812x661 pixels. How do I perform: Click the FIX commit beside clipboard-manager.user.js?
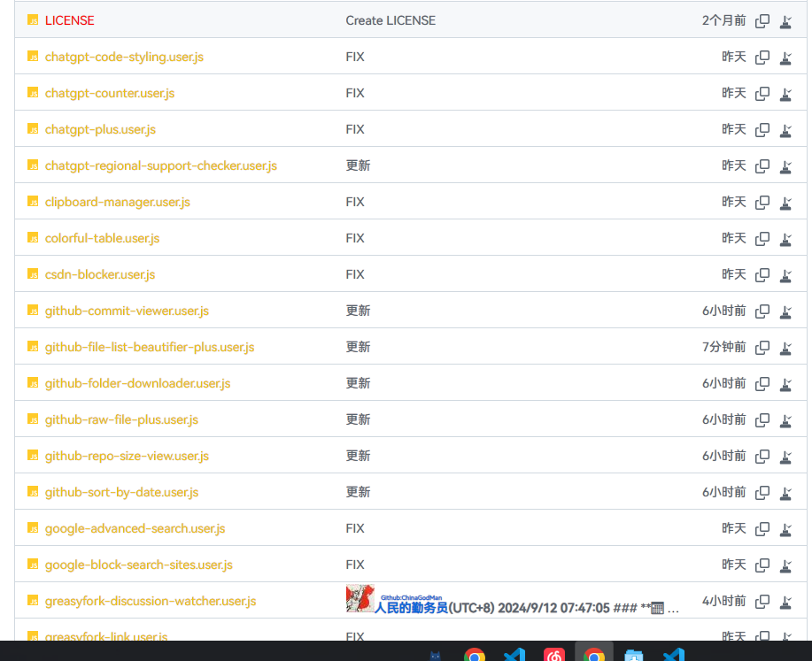355,202
